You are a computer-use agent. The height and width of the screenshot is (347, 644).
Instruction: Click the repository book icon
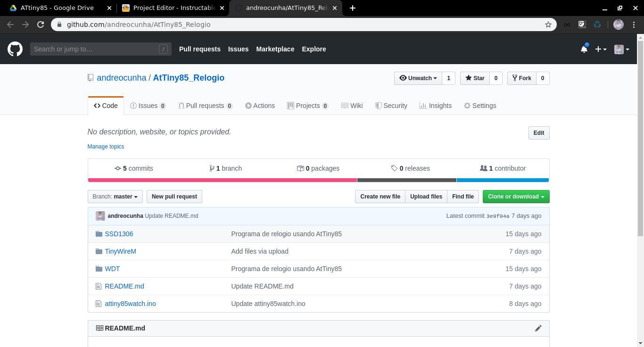91,78
